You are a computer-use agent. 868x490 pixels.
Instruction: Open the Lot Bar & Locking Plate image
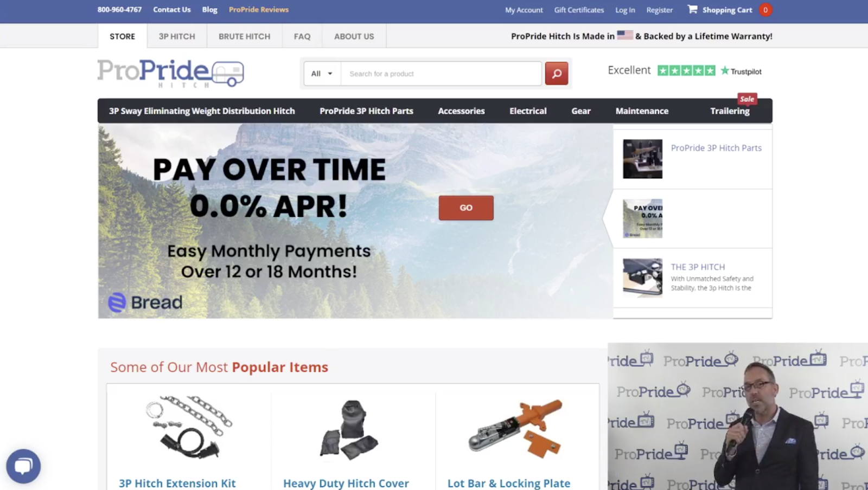515,428
